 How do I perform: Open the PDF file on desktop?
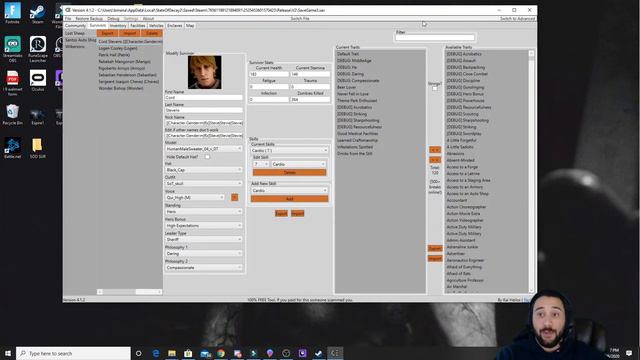(12, 83)
